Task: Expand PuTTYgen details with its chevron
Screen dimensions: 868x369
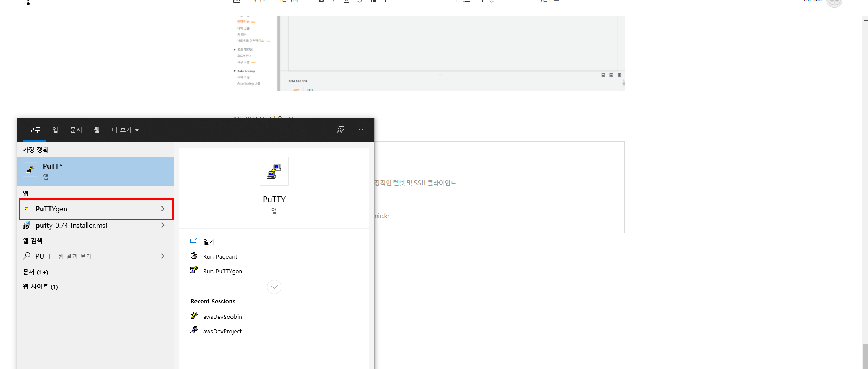Action: (163, 209)
